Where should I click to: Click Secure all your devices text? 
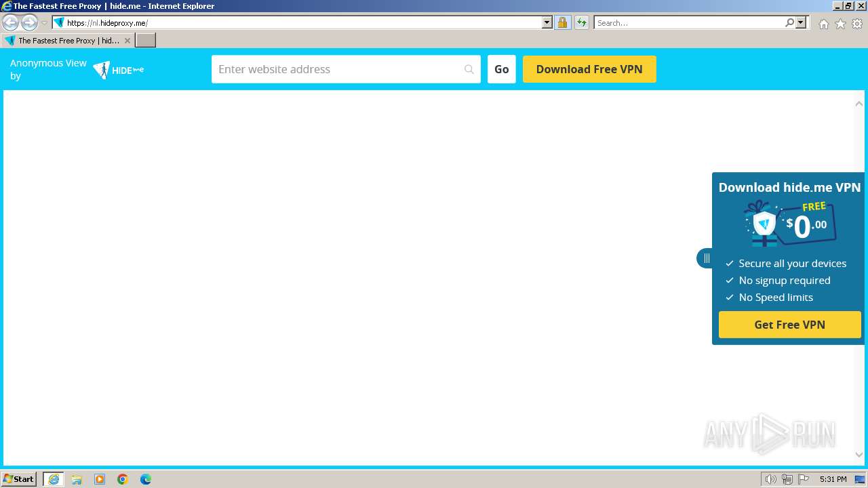click(793, 263)
